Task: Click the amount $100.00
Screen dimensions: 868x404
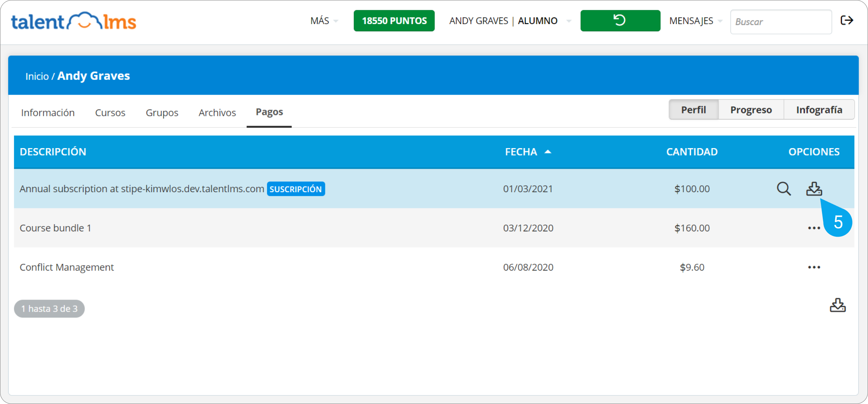Action: click(692, 189)
